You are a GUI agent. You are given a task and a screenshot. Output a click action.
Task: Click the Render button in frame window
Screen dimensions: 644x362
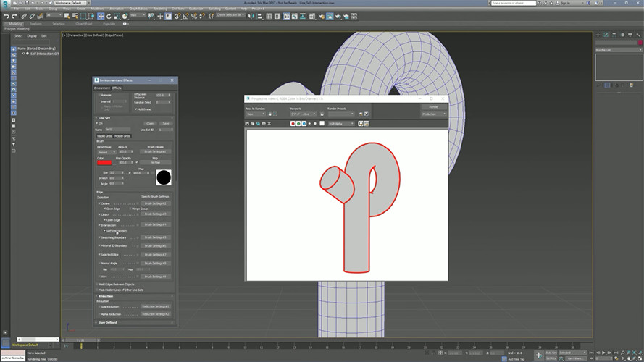pos(434,106)
